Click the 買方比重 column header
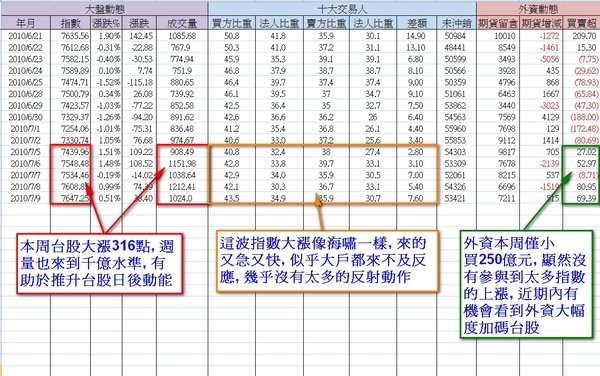The width and height of the screenshot is (600, 376). point(232,23)
